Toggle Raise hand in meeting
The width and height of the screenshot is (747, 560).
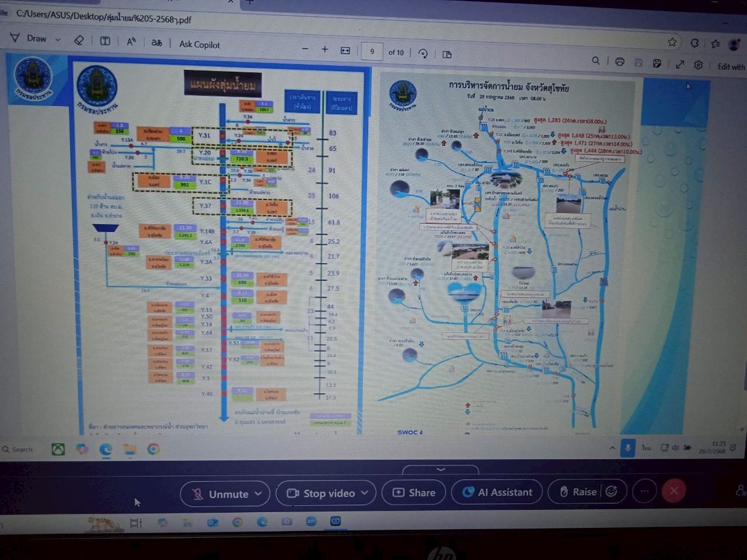coord(578,492)
